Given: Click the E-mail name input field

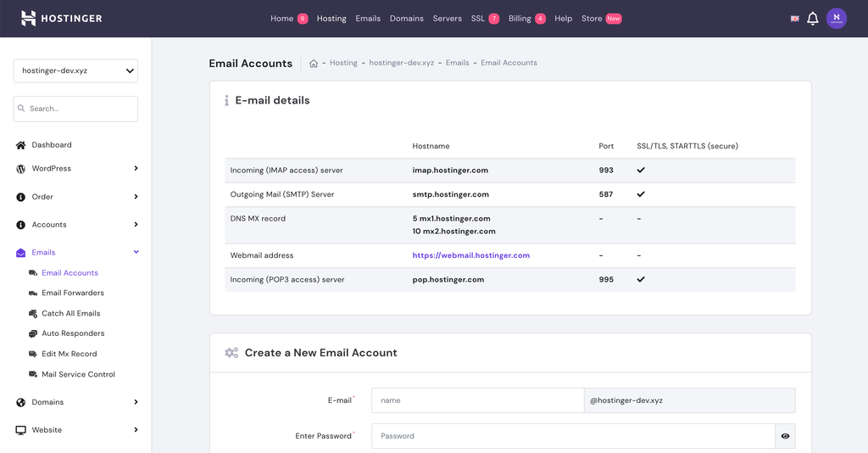Looking at the screenshot, I should click(x=477, y=400).
